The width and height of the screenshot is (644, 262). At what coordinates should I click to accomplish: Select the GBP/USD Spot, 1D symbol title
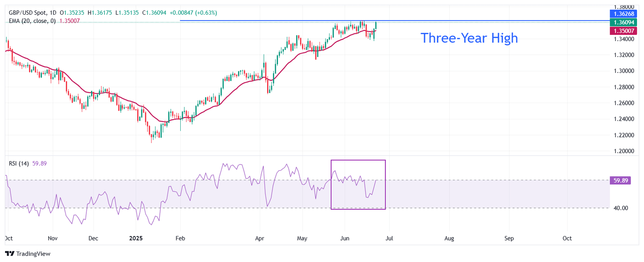33,13
